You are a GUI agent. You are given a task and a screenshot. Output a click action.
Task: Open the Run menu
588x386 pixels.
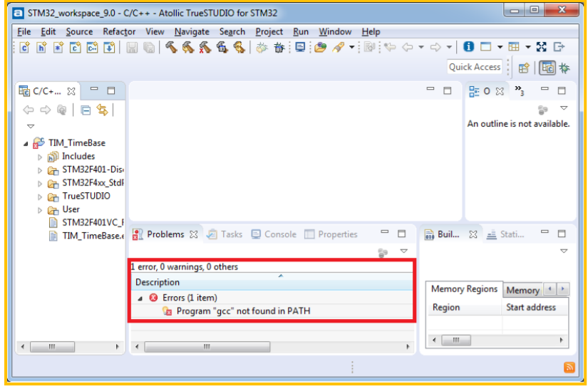click(301, 32)
